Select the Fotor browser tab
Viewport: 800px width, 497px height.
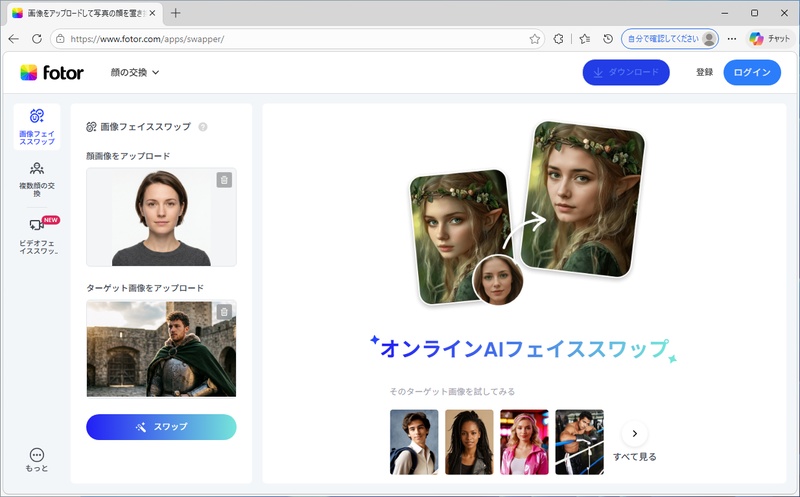[x=84, y=13]
